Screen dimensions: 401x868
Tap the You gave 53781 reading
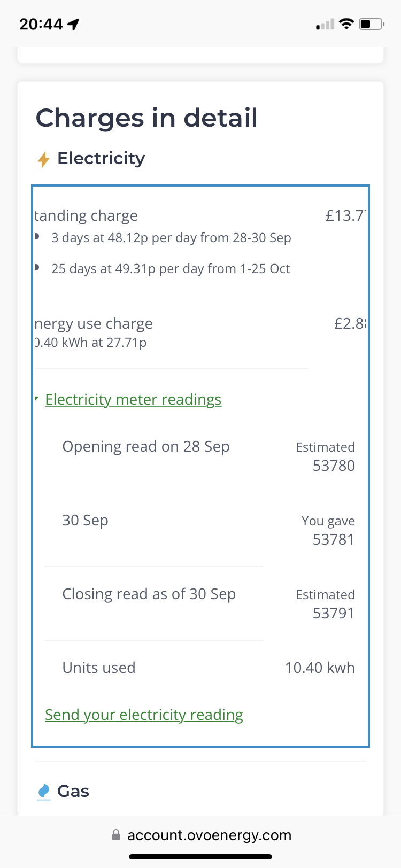(328, 530)
